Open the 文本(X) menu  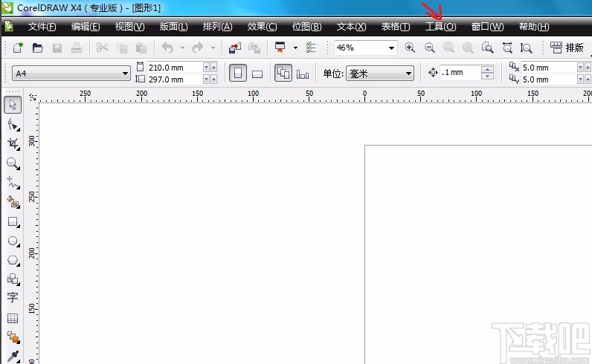click(x=352, y=27)
